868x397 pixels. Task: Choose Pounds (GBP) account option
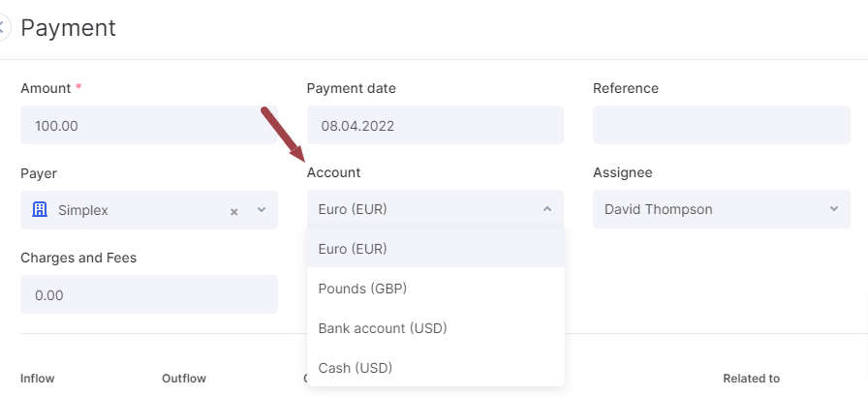coord(436,289)
